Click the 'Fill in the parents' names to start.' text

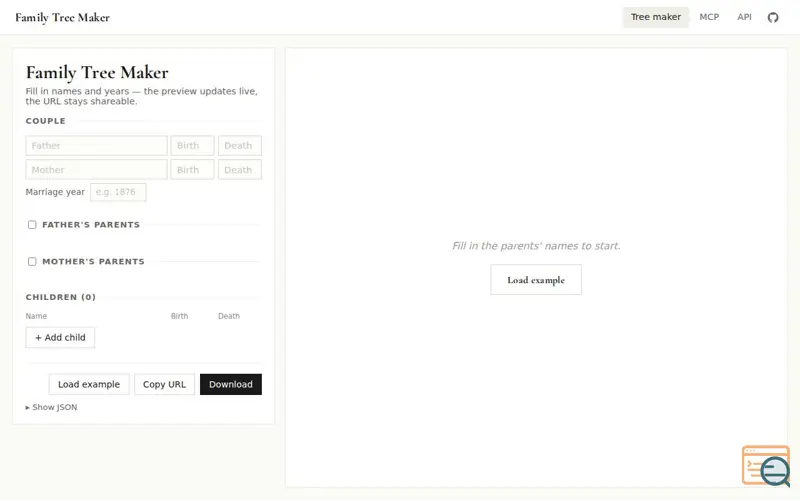(x=536, y=246)
